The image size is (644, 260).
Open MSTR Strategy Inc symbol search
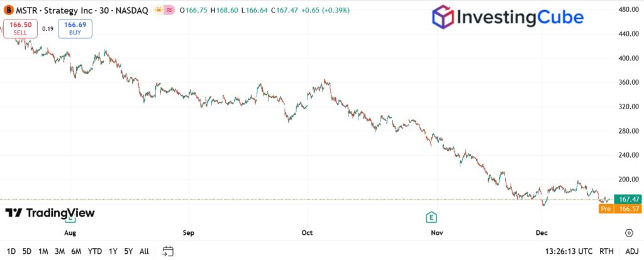coord(63,10)
